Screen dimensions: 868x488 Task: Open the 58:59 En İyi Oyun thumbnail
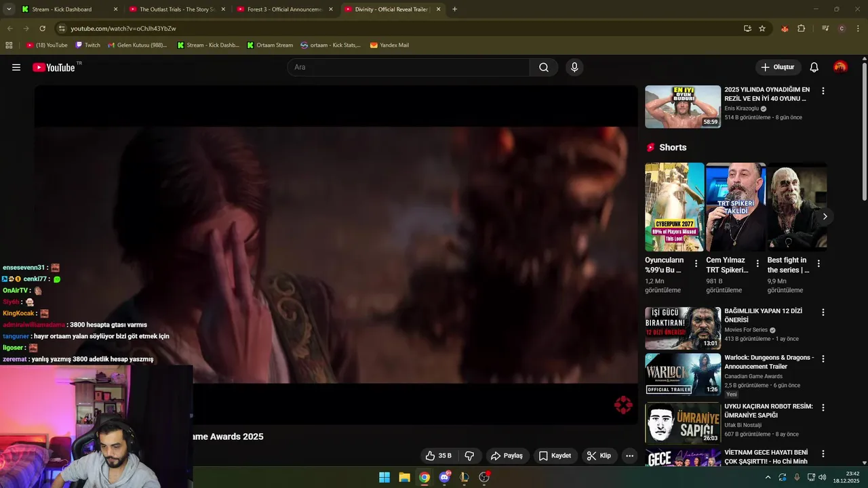[x=683, y=106]
